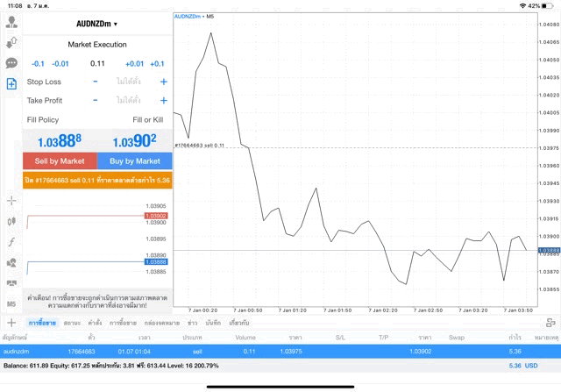
Task: Switch to the สถานะ tab
Action: click(x=72, y=323)
